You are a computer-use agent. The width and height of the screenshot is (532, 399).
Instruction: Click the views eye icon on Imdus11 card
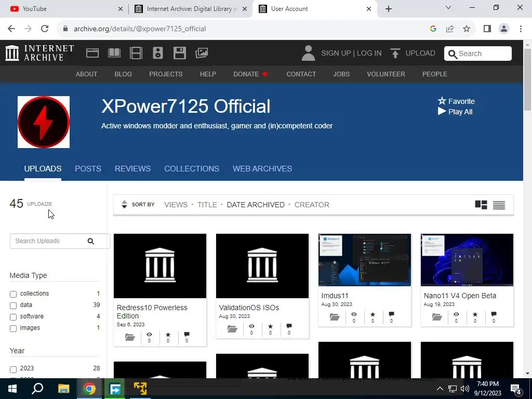[354, 314]
